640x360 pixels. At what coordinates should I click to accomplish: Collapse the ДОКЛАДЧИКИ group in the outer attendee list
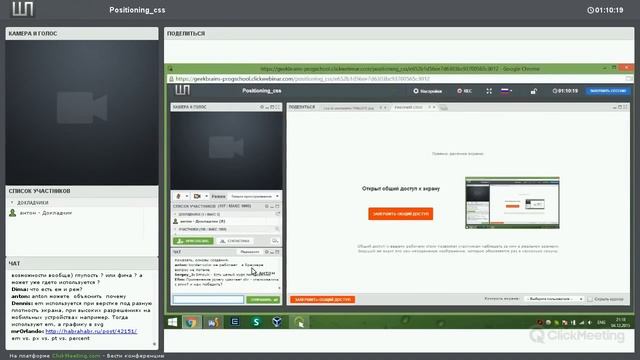pyautogui.click(x=12, y=202)
